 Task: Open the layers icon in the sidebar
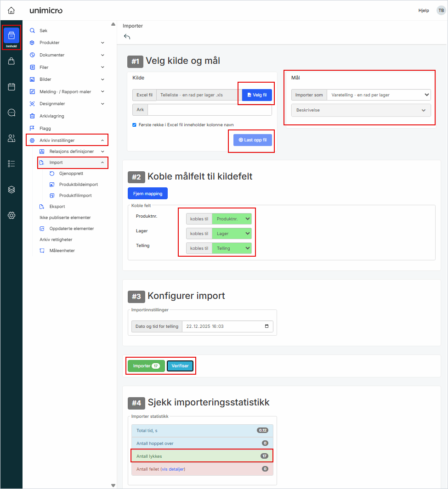[11, 190]
